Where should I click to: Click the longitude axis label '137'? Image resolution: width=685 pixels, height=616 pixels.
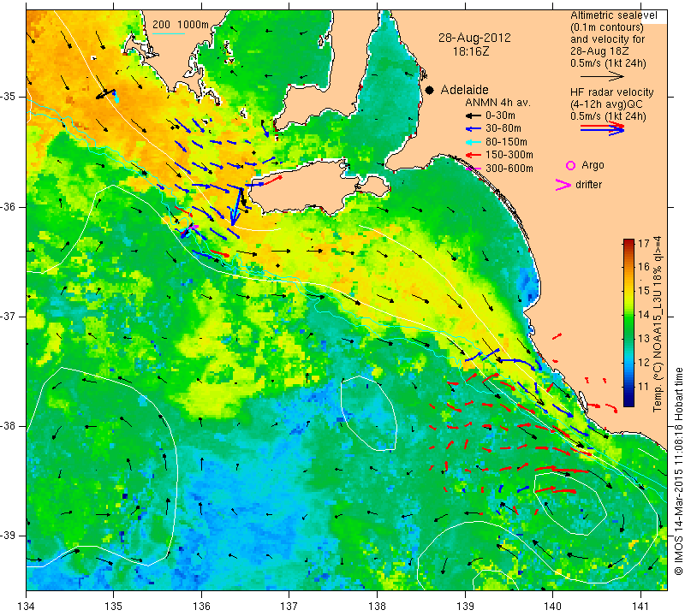click(289, 607)
